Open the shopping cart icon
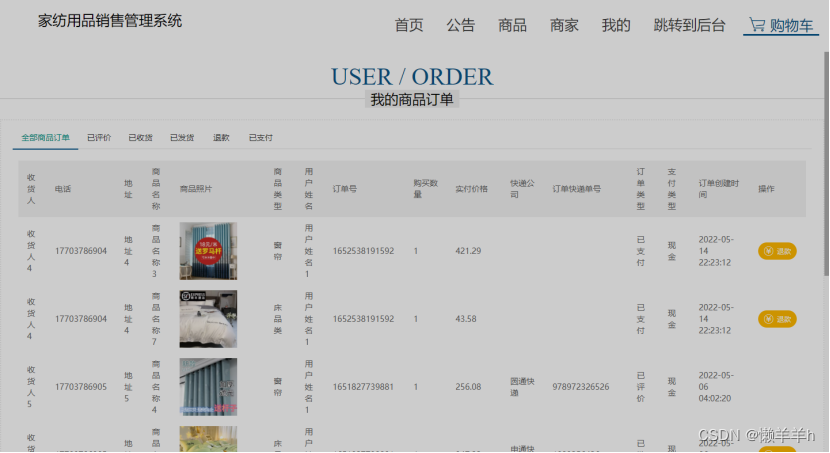Viewport: 830px width, 453px height. [757, 24]
